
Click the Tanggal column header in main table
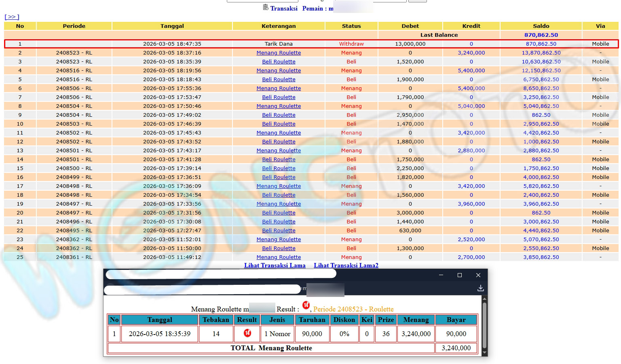tap(172, 26)
